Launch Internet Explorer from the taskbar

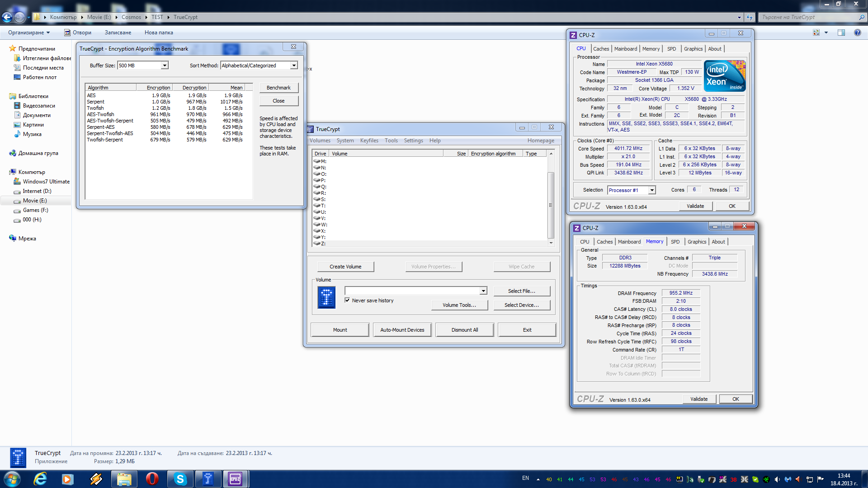[x=40, y=479]
